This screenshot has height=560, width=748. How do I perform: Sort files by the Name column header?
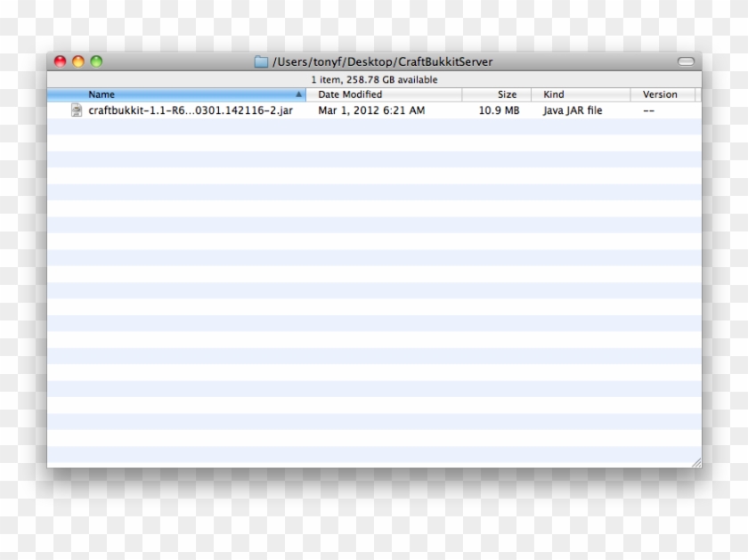[x=102, y=94]
